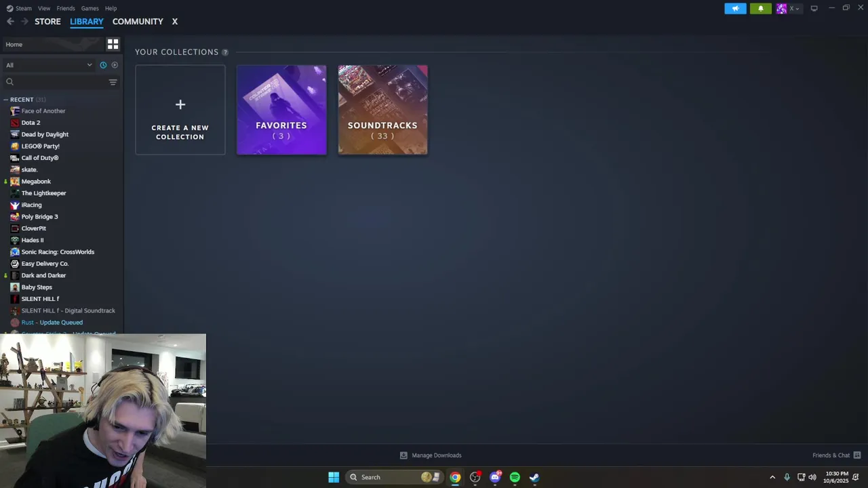
Task: Select Dead by Daylight
Action: [x=45, y=134]
